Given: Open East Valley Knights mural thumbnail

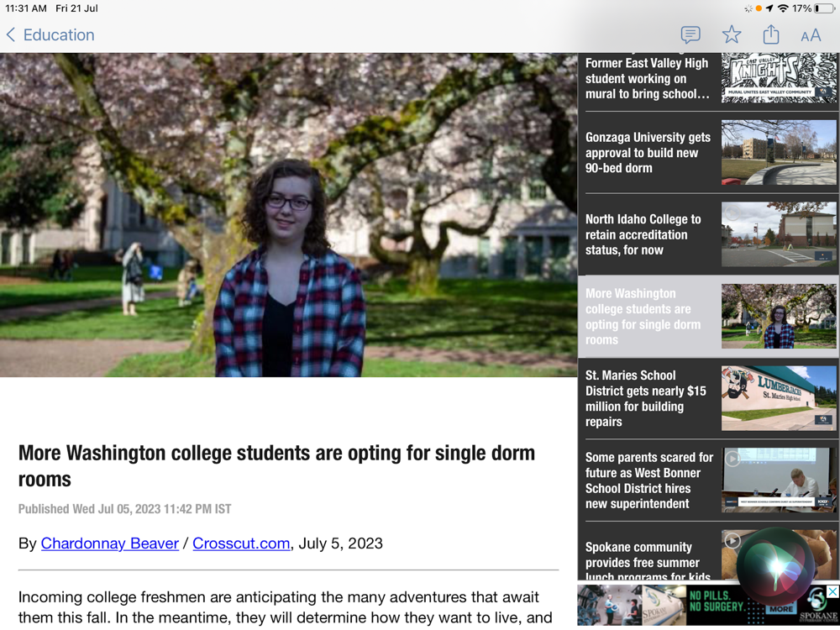Looking at the screenshot, I should coord(779,77).
